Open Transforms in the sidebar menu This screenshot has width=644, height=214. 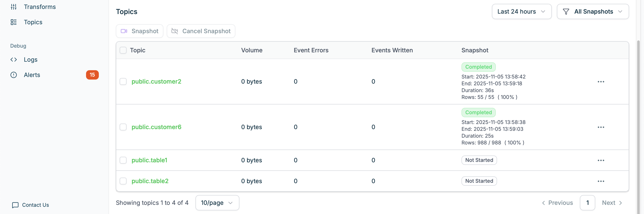point(40,7)
